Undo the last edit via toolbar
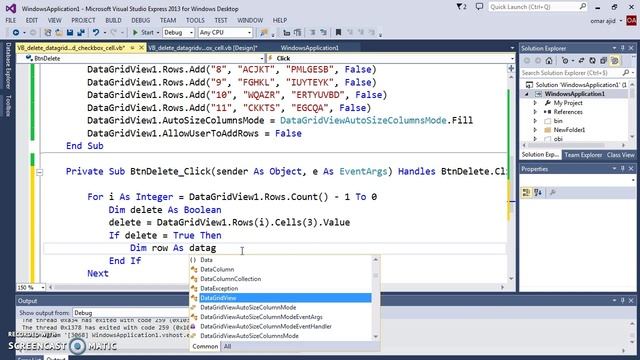Image resolution: width=640 pixels, height=360 pixels. pos(96,32)
